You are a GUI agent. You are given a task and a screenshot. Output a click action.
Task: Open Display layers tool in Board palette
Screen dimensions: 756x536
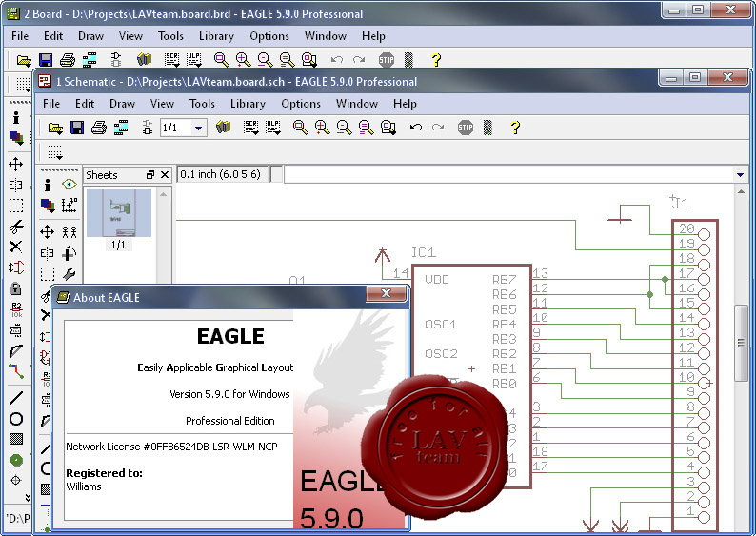pos(16,138)
